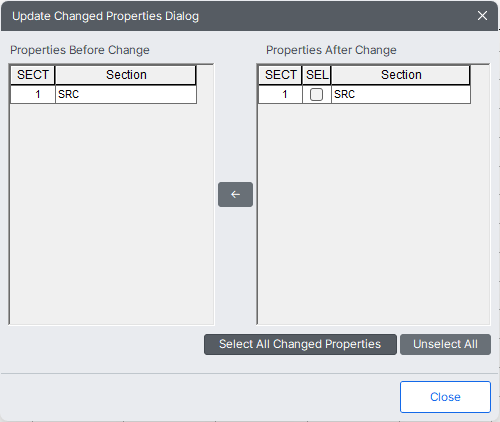Click the Properties After Change label
This screenshot has width=500, height=422.
click(331, 50)
